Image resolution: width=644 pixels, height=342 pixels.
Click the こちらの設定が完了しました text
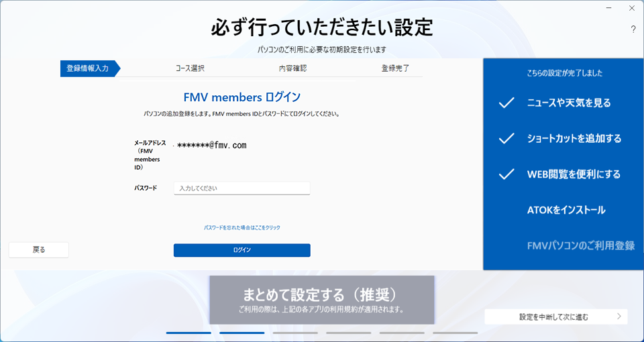pyautogui.click(x=565, y=74)
